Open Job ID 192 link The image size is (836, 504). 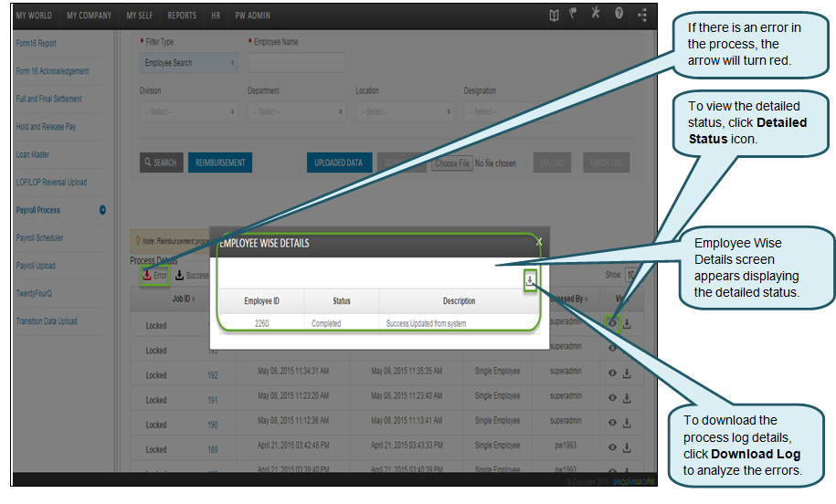tap(213, 375)
